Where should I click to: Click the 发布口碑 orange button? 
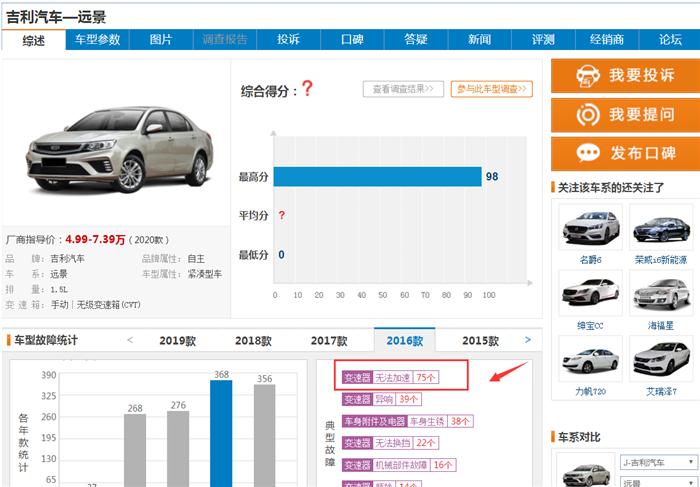625,154
